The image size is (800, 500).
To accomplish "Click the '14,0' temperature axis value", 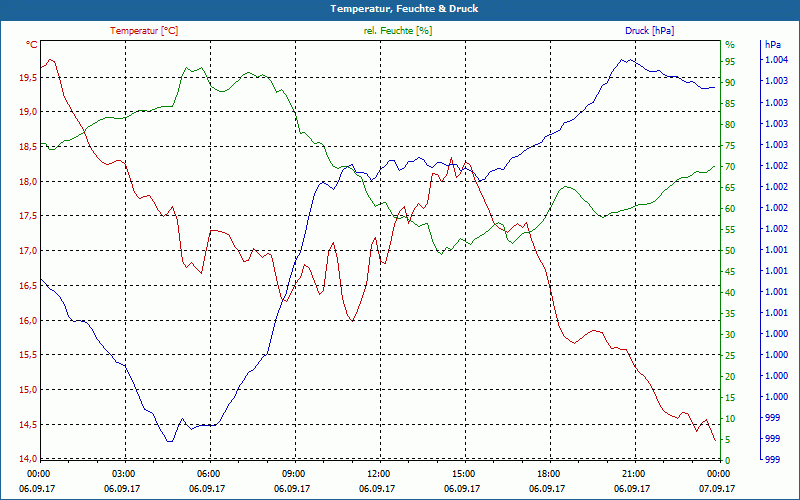I will tap(28, 459).
